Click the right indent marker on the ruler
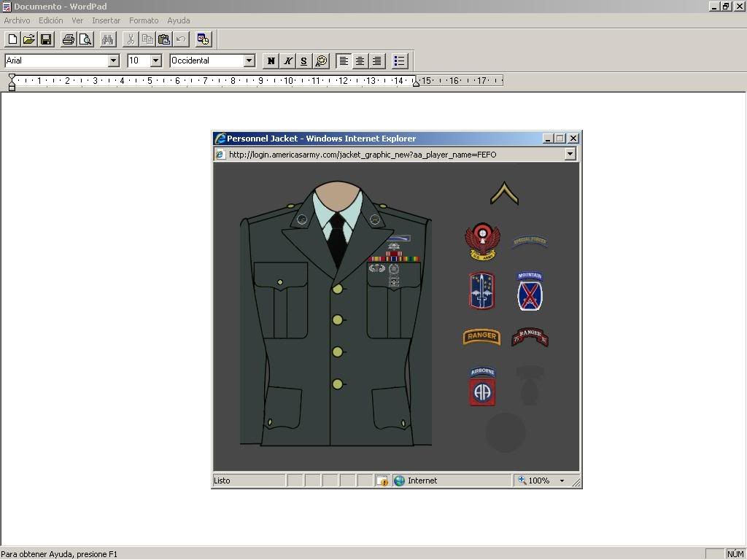Image resolution: width=747 pixels, height=560 pixels. (x=416, y=83)
